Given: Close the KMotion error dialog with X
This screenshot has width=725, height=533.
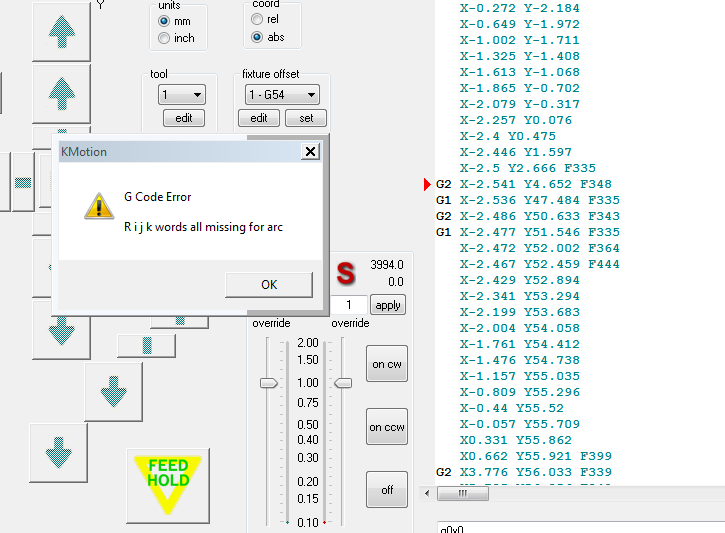Looking at the screenshot, I should (x=310, y=152).
